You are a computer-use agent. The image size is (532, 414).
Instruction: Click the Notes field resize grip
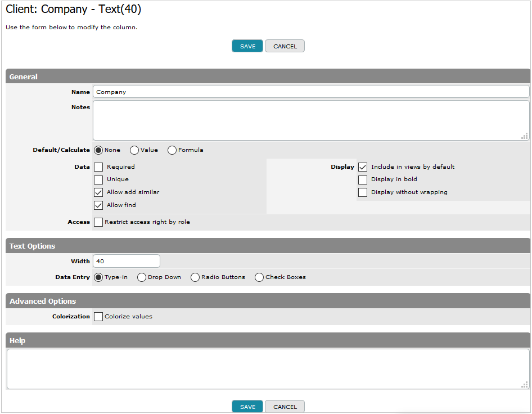(525, 136)
